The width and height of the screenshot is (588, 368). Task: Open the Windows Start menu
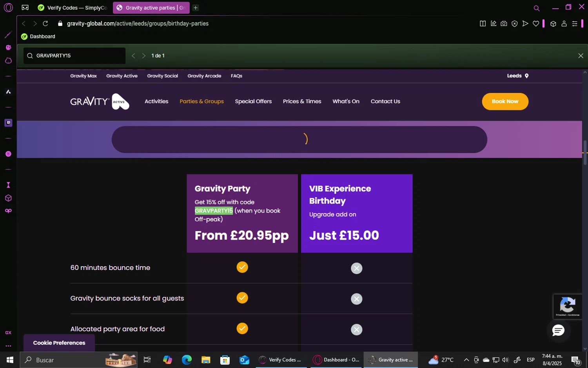10,360
